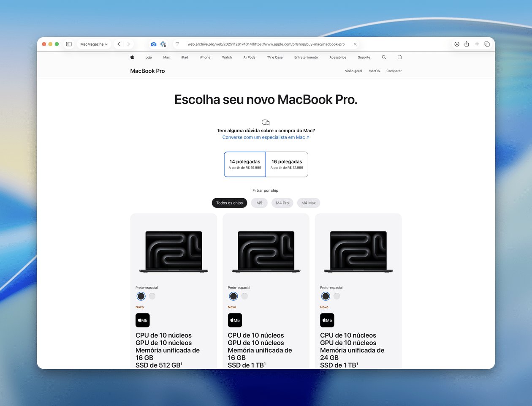Toggle the Safari sidebar icon
This screenshot has width=532, height=406.
[x=69, y=44]
